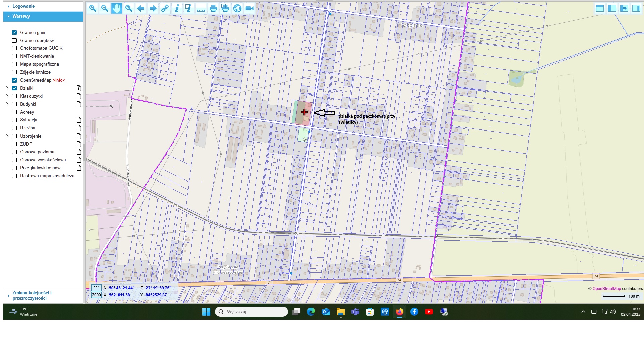Open the Logowanie panel header
The height and width of the screenshot is (363, 644).
tap(23, 6)
